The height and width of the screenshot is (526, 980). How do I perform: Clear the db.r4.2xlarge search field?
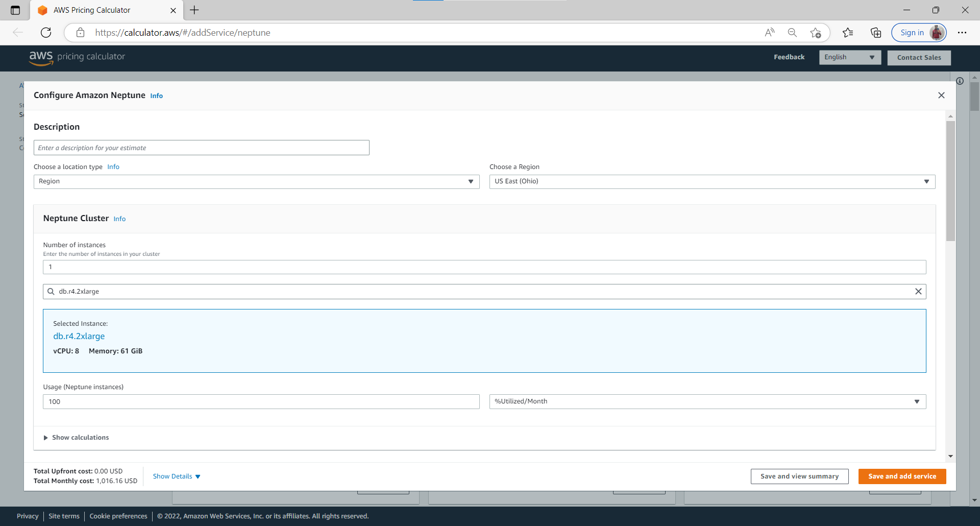918,291
